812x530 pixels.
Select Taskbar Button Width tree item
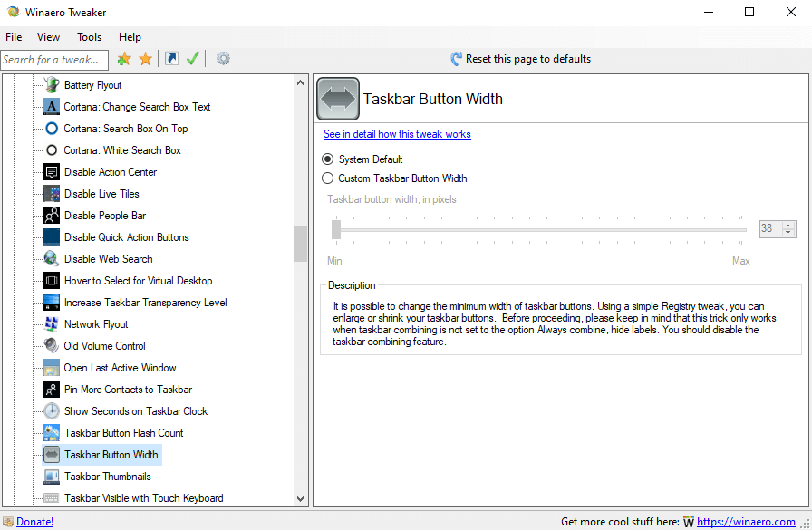[x=102, y=455]
